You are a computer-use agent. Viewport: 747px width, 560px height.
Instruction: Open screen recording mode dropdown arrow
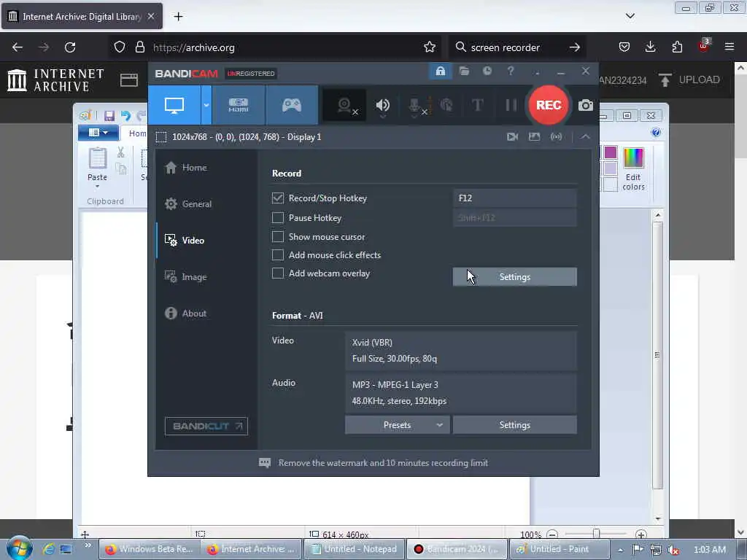click(x=206, y=105)
